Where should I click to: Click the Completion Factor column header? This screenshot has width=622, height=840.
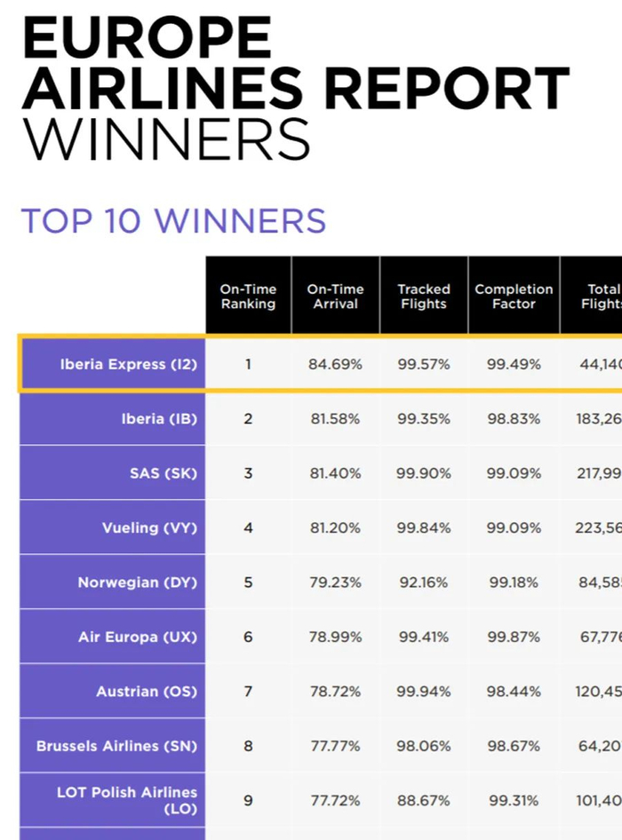click(514, 297)
